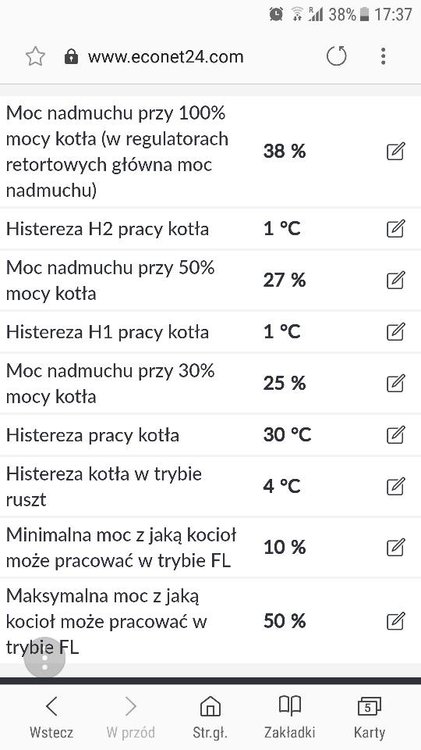Image resolution: width=421 pixels, height=750 pixels.
Task: Edit Histereza H1 pracy kotła value
Action: [396, 331]
